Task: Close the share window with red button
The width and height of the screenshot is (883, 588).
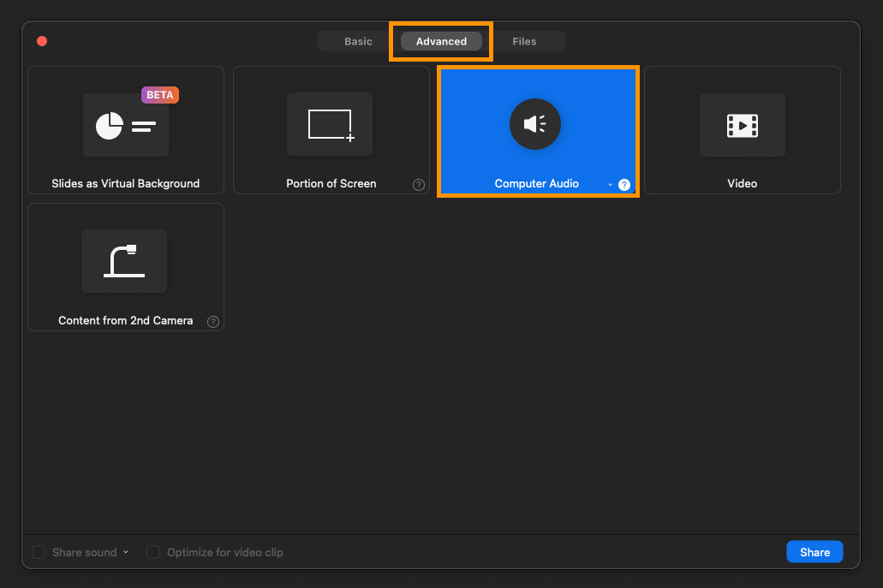Action: coord(42,41)
